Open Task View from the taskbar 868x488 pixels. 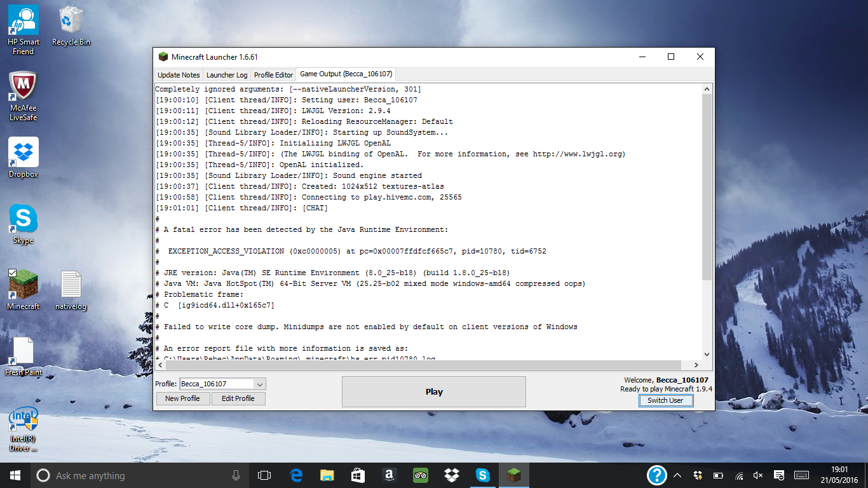[x=264, y=475]
